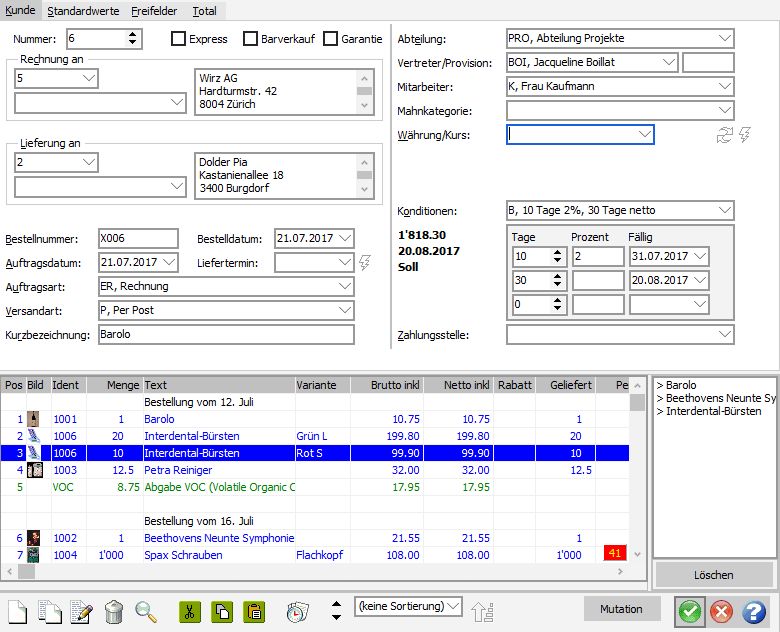Open the Abteilung dropdown

pyautogui.click(x=724, y=38)
